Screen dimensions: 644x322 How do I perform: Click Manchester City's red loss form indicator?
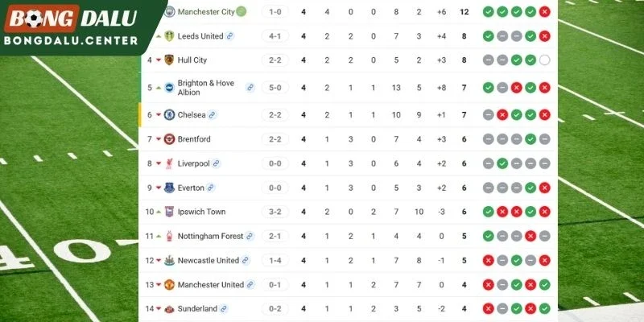click(x=545, y=11)
